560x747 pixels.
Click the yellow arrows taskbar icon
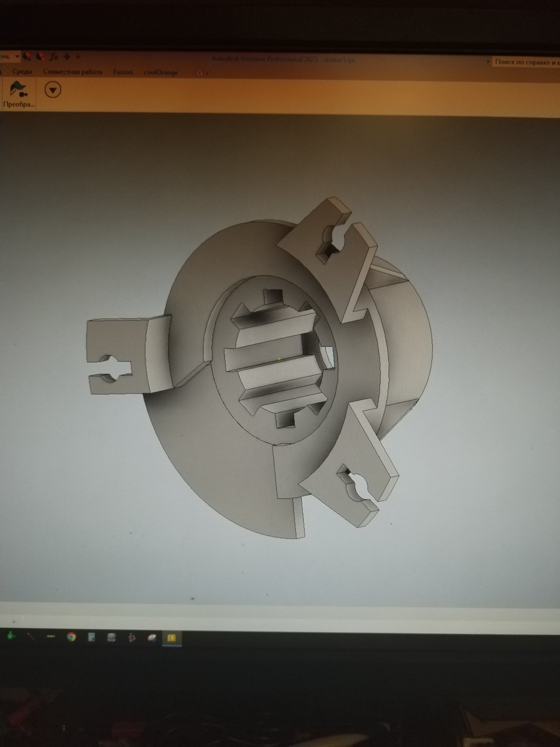[x=51, y=636]
